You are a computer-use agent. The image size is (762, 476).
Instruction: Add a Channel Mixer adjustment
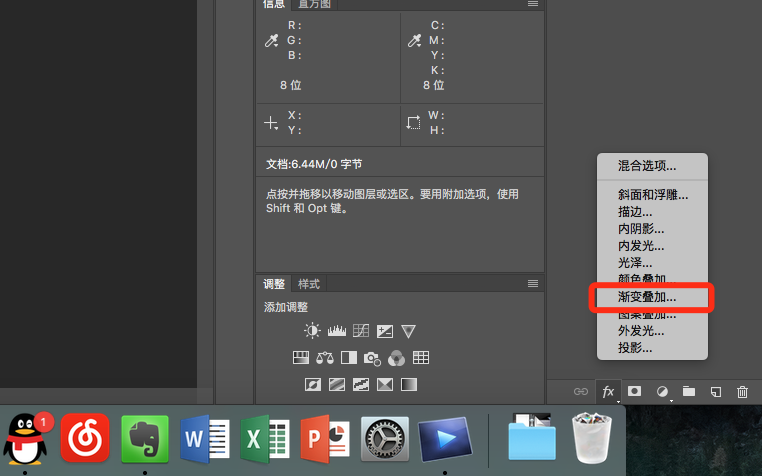397,358
